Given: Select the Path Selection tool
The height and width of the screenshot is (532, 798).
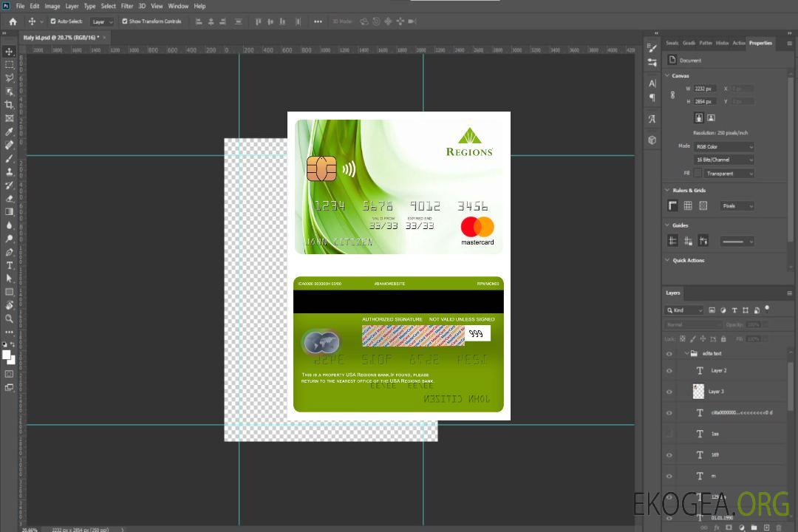Looking at the screenshot, I should coord(9,279).
